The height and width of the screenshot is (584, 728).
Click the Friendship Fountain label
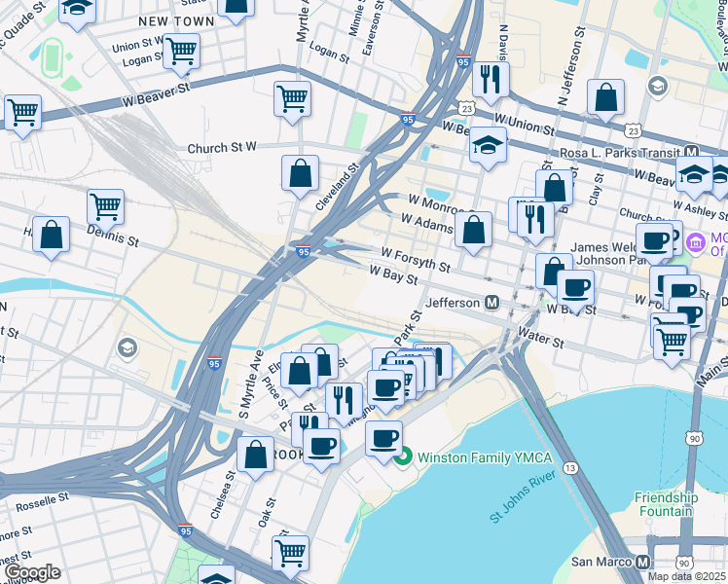click(x=666, y=504)
